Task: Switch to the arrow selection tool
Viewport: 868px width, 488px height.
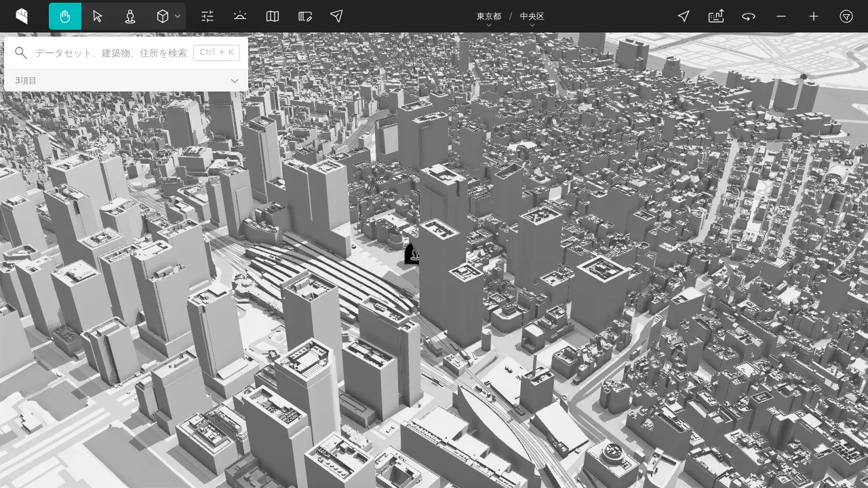Action: point(98,16)
